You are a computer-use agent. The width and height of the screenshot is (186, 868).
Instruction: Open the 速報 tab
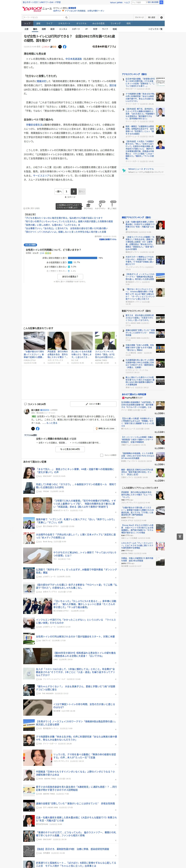click(38, 24)
